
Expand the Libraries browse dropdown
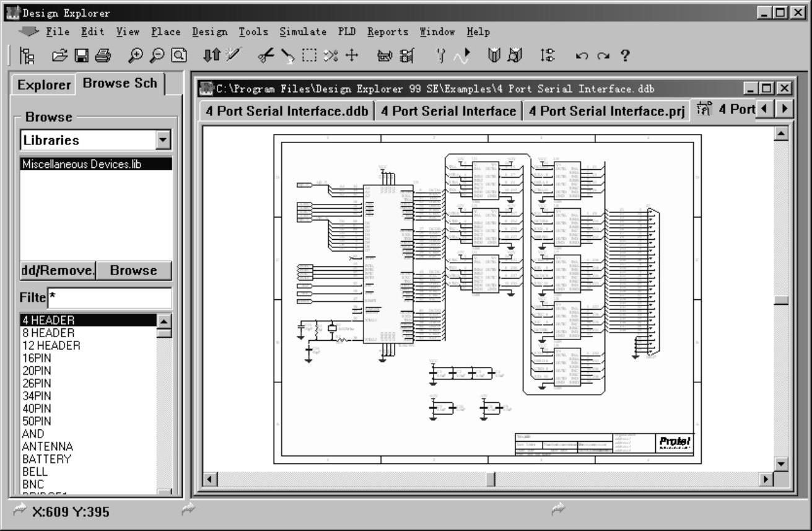click(164, 140)
